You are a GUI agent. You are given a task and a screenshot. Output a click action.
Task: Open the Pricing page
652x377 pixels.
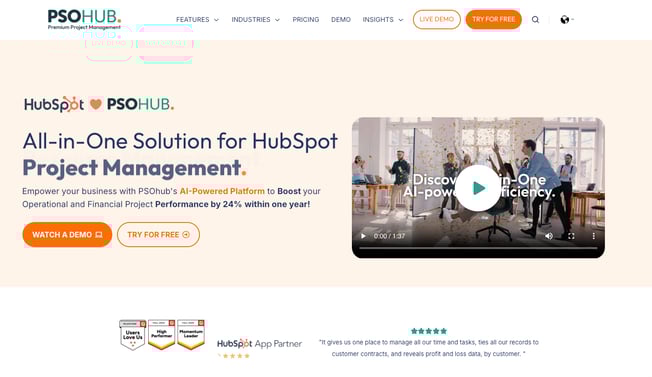coord(306,20)
